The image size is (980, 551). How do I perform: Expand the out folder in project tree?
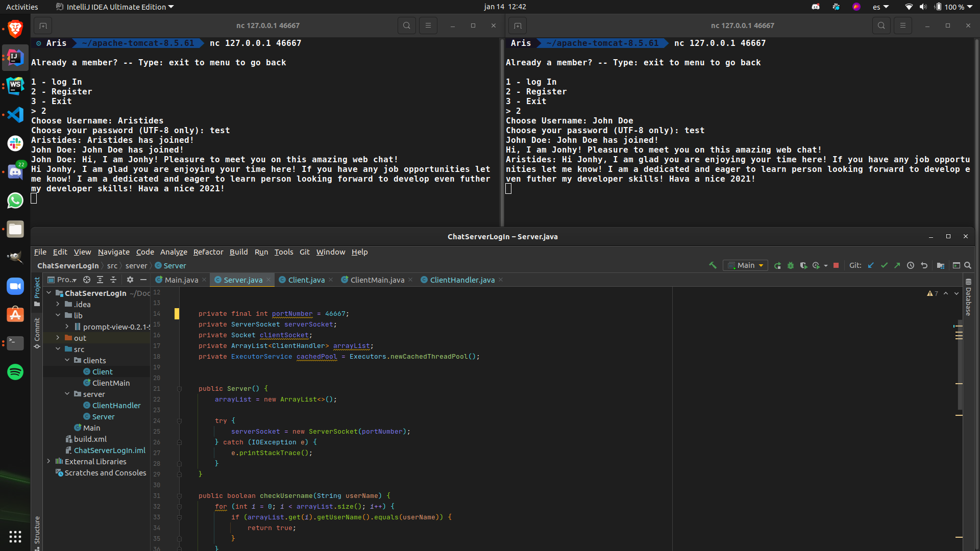(58, 338)
